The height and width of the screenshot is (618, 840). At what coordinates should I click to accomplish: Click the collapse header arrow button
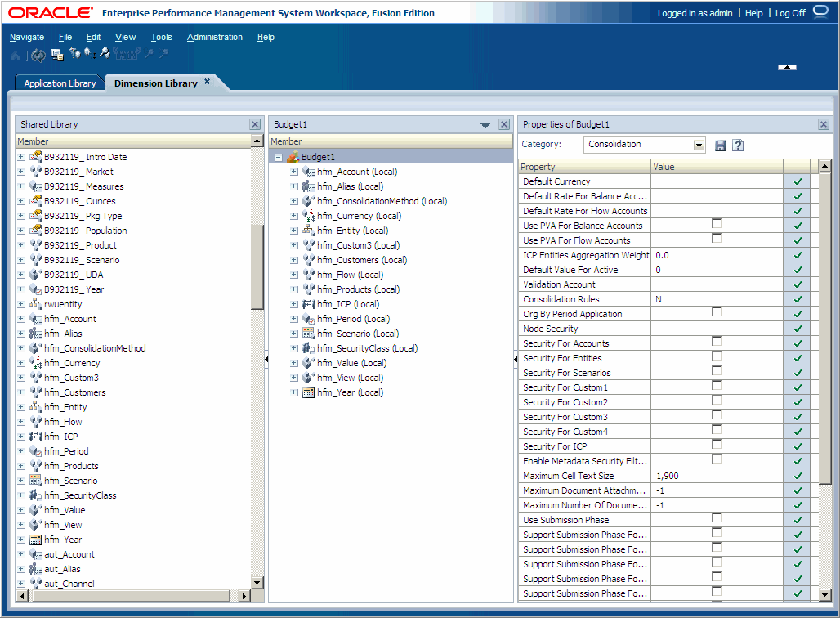pyautogui.click(x=787, y=67)
